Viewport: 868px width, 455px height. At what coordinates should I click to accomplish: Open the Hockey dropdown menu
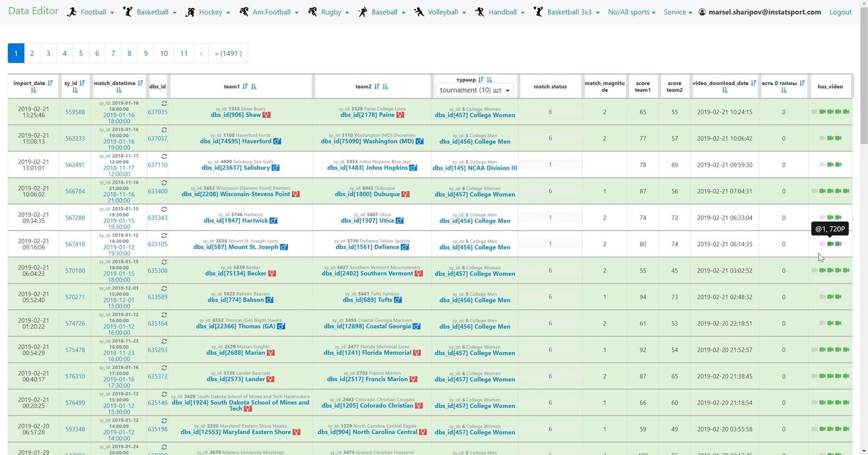pos(208,12)
